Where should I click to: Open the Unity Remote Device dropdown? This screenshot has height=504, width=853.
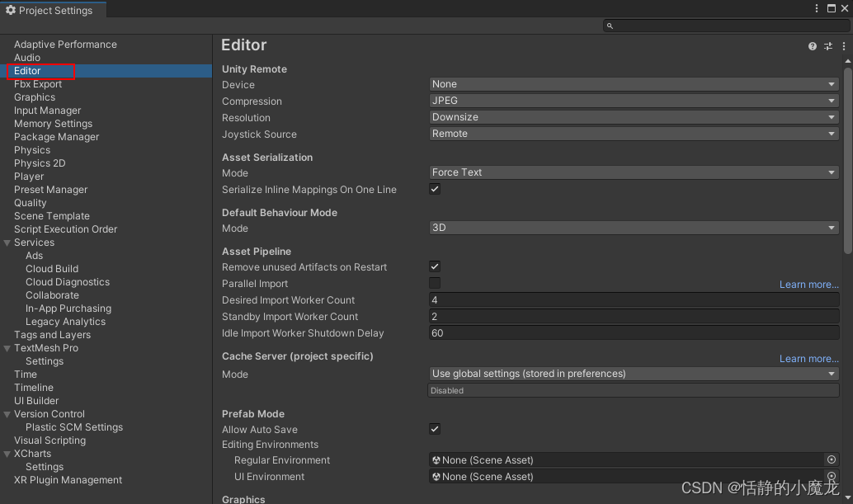click(x=634, y=84)
